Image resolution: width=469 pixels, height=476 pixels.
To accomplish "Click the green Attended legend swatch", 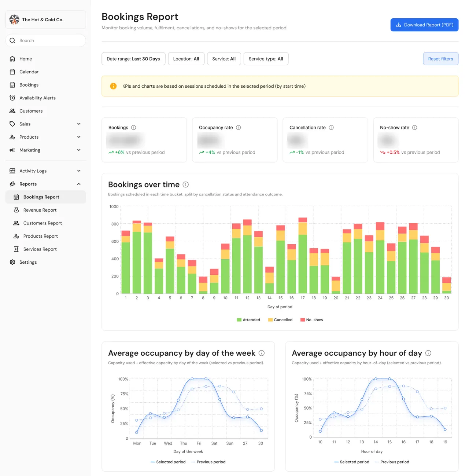I will (239, 320).
